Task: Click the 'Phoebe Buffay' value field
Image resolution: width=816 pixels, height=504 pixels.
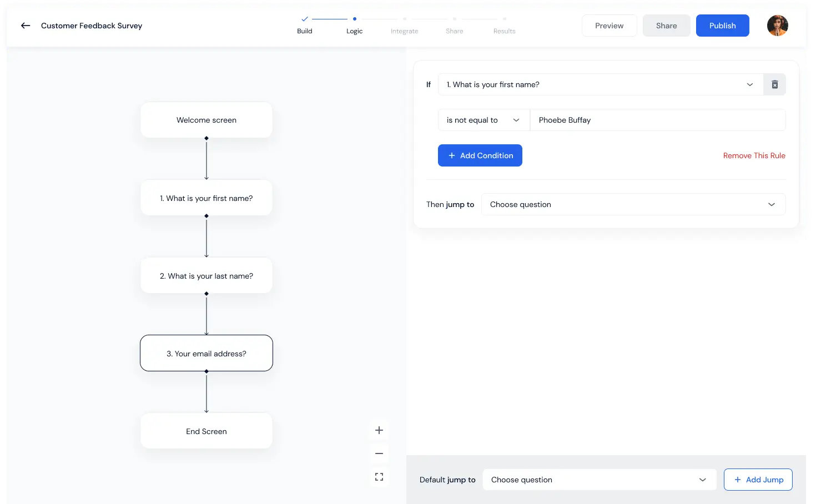Action: point(657,120)
